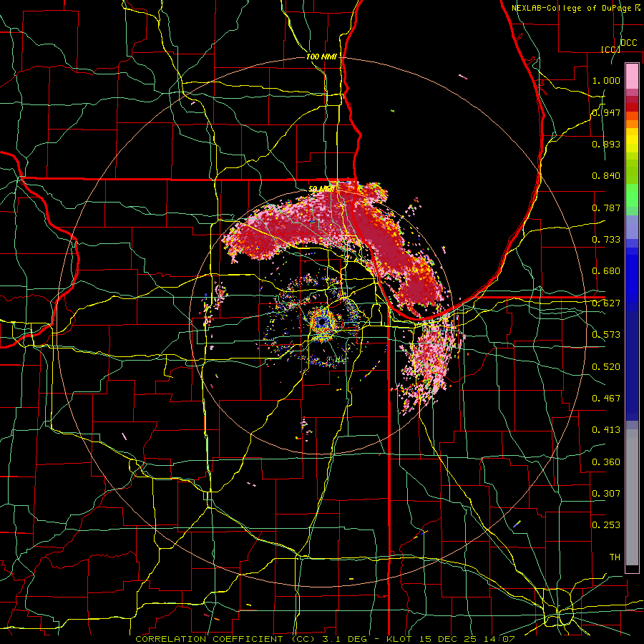The width and height of the screenshot is (644, 644).
Task: Click the [CC] unit label above the scale
Action: (610, 49)
